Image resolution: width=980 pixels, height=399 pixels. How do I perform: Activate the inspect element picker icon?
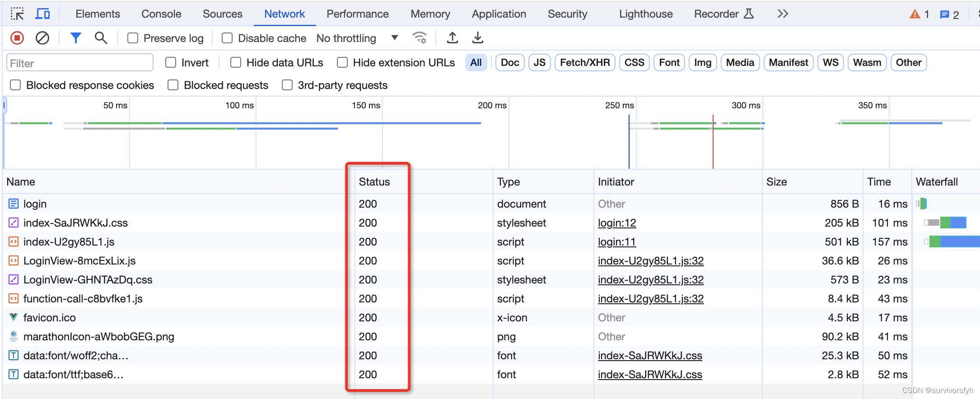click(17, 14)
